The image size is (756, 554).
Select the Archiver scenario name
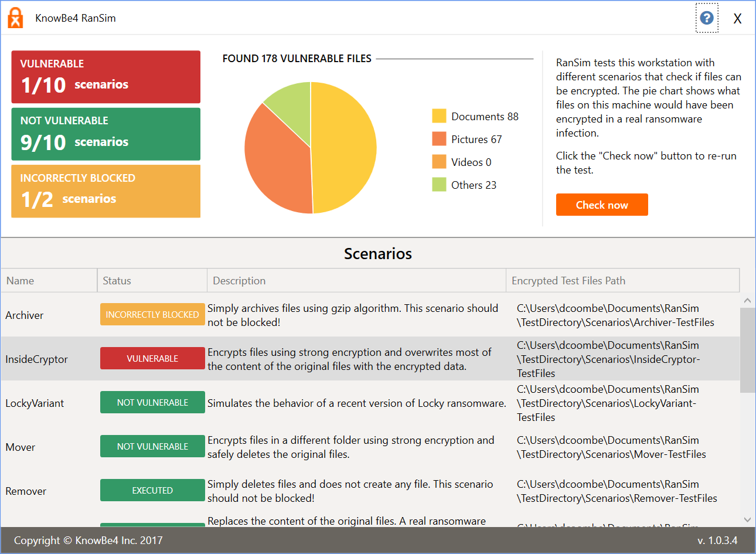[x=25, y=315]
